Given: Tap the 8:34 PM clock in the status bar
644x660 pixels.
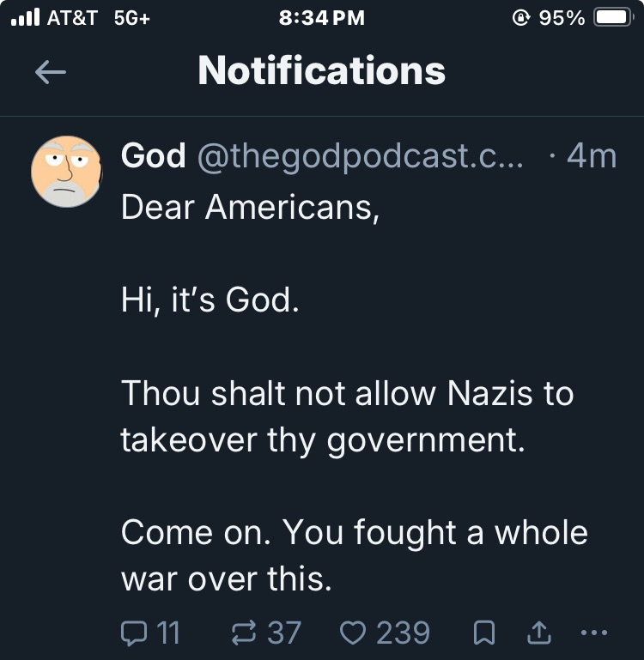Looking at the screenshot, I should pyautogui.click(x=322, y=17).
